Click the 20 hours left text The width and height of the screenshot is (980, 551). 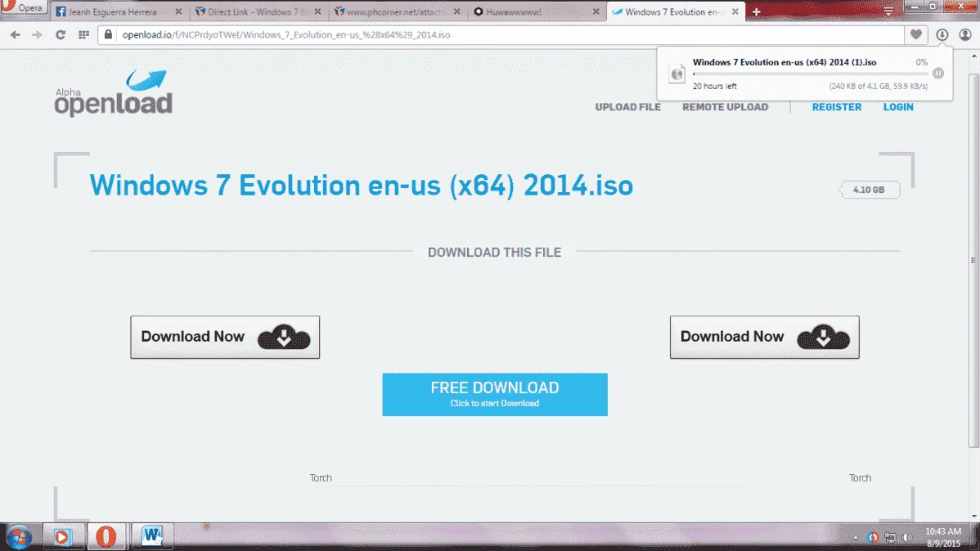(714, 86)
